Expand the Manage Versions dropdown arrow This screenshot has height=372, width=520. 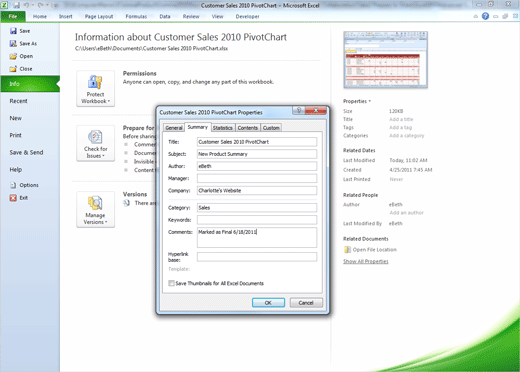(106, 222)
